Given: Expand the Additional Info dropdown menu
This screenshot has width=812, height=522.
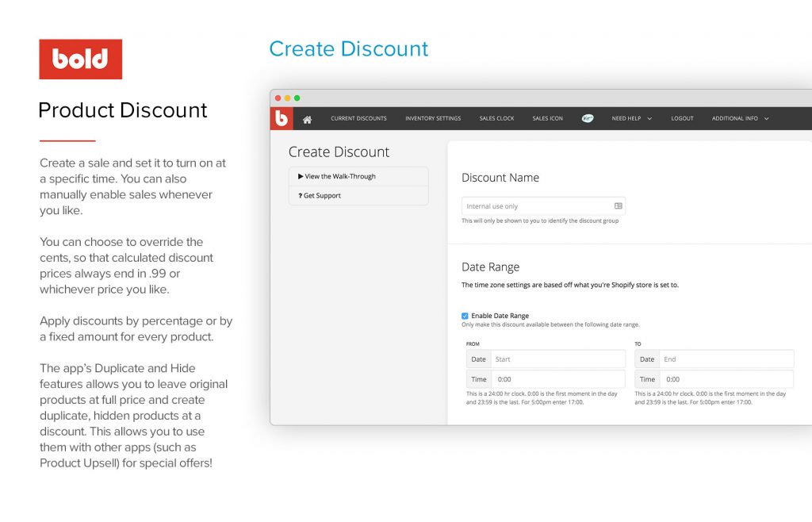Looking at the screenshot, I should [740, 118].
